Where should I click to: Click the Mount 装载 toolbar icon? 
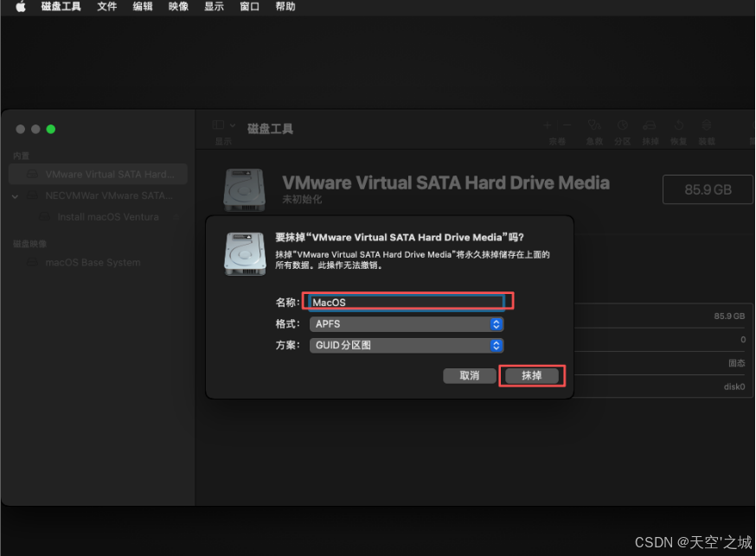point(707,125)
